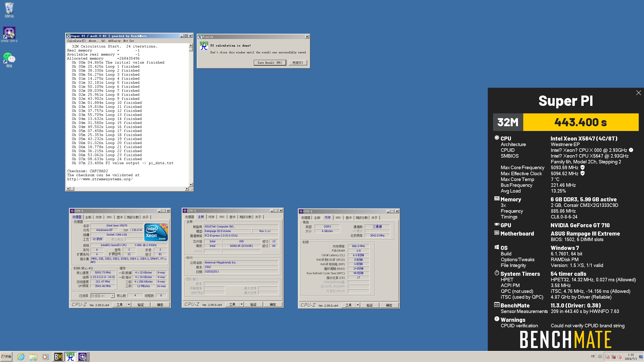Click 关闭(C) button in Finish dialog

click(x=298, y=63)
